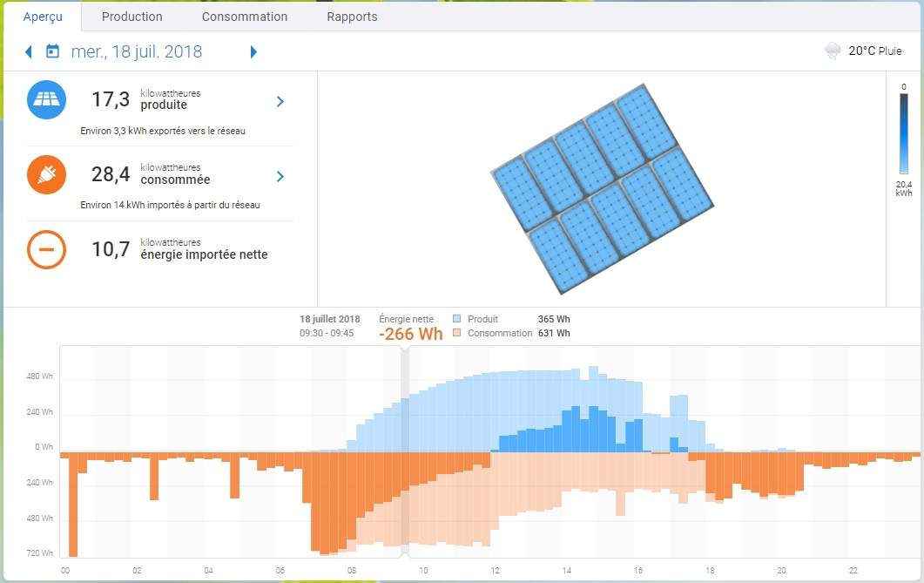Select the Production tab
This screenshot has width=924, height=583.
click(132, 16)
